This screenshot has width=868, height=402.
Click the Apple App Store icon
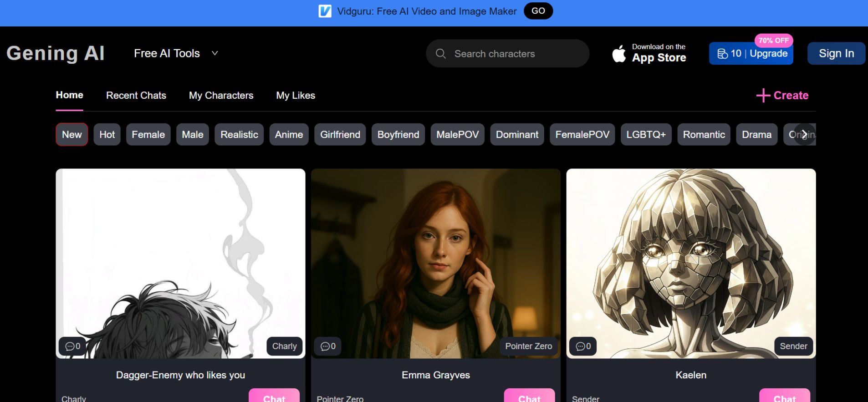coord(619,54)
